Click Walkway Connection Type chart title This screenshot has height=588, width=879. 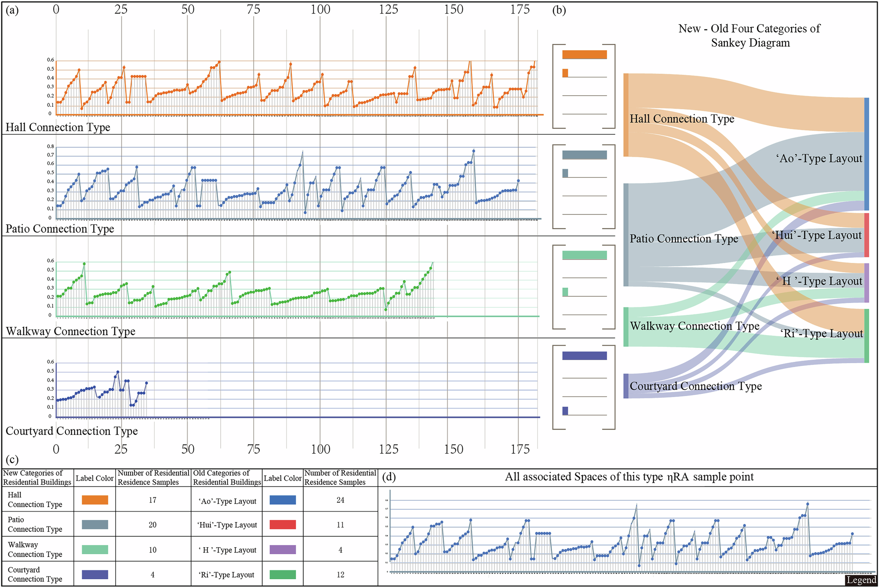(70, 332)
